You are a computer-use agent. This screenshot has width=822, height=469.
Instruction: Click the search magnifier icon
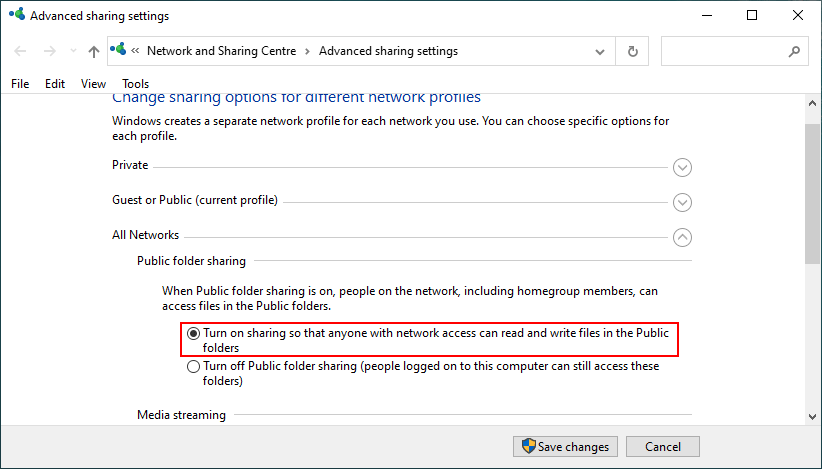coord(794,51)
